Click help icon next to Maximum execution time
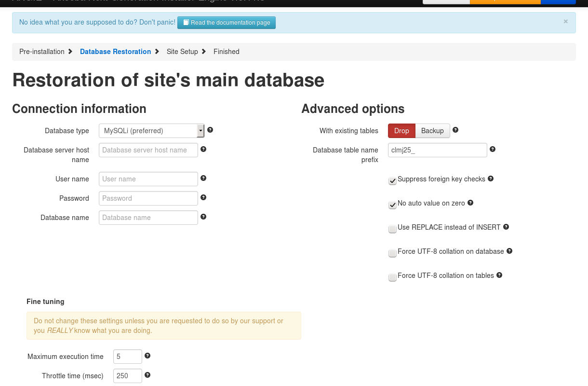The height and width of the screenshot is (386, 588). coord(147,356)
